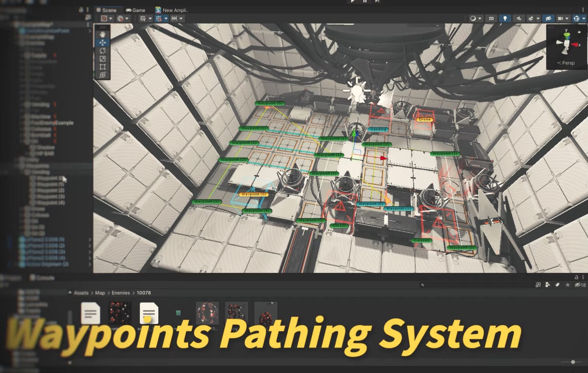Click 10078 in the breadcrumb path
This screenshot has width=588, height=373.
144,293
